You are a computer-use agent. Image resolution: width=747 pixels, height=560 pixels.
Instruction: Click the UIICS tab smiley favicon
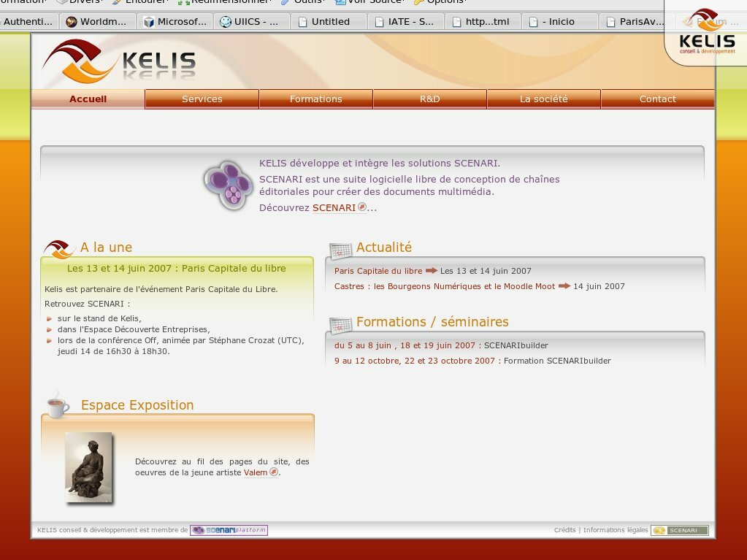click(226, 22)
